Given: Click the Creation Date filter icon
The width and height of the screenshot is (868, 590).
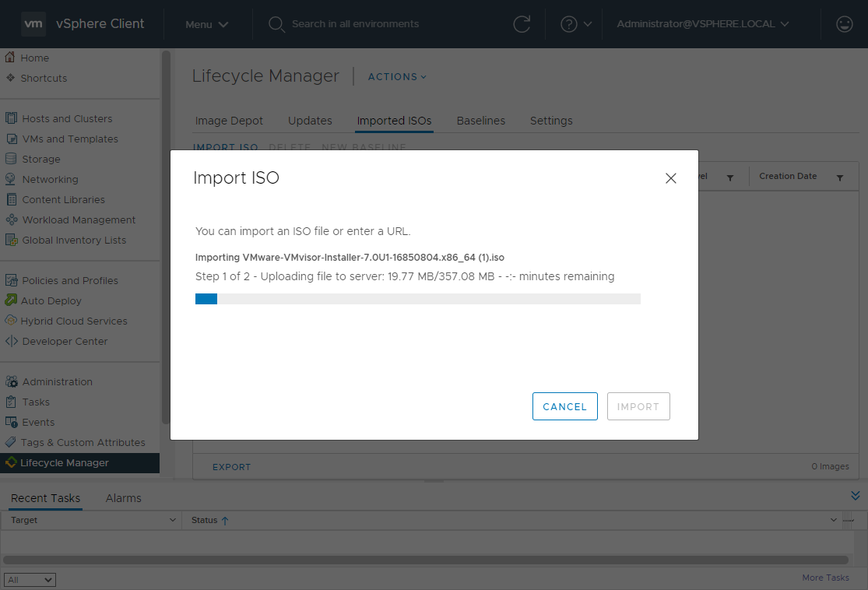Looking at the screenshot, I should click(x=840, y=177).
